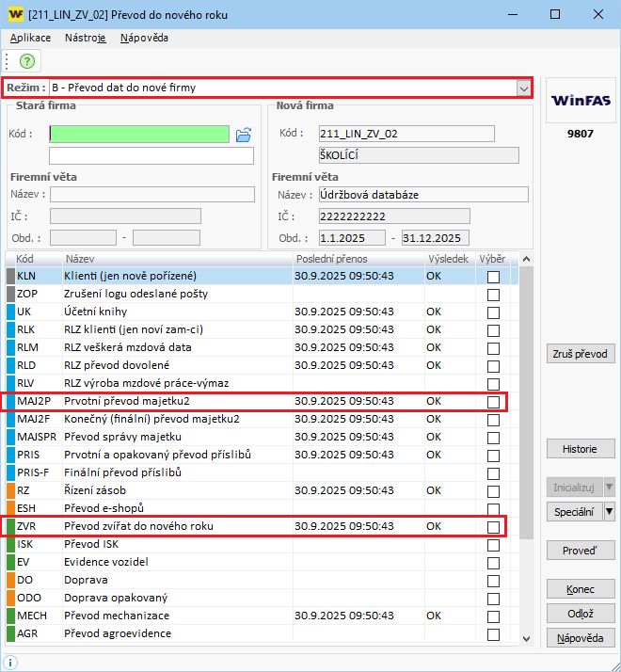This screenshot has height=672, width=621.
Task: Open the folder browse icon beside Kód
Action: (244, 135)
